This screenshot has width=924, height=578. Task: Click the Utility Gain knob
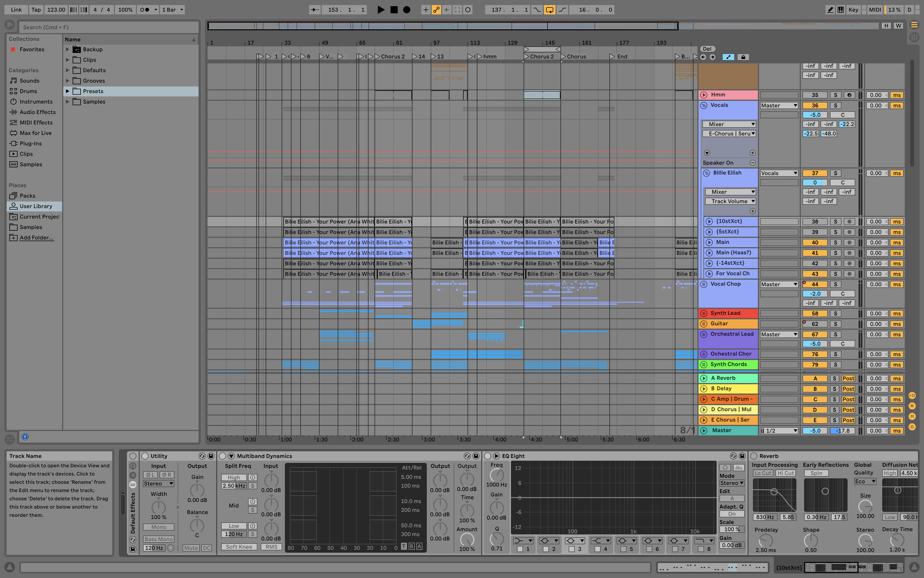pos(197,490)
